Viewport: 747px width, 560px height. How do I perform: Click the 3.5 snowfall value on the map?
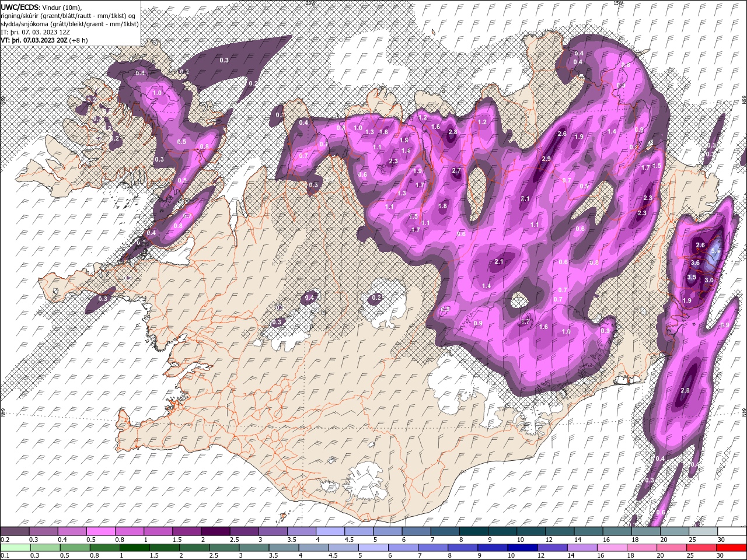[692, 278]
